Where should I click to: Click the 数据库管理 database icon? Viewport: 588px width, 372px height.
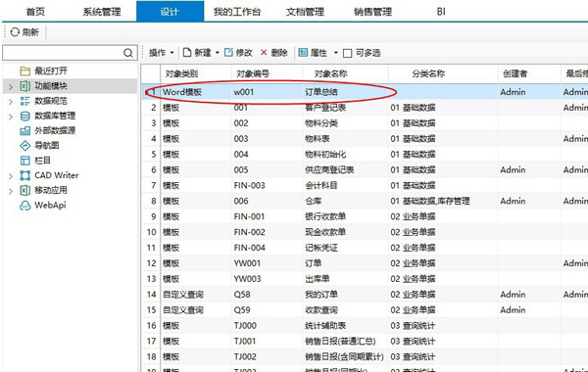(25, 116)
